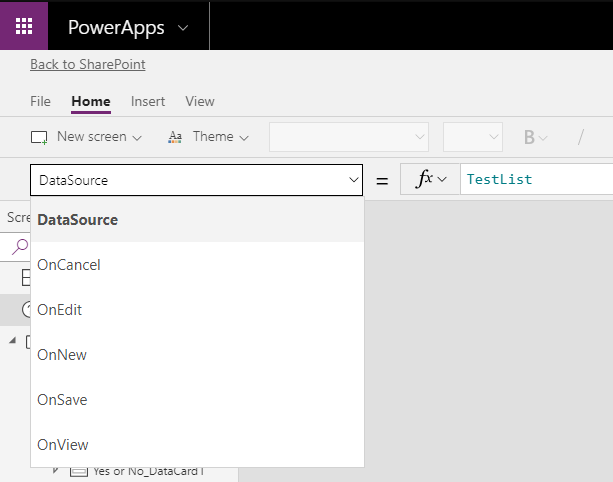613x482 pixels.
Task: Open the File menu
Action: point(40,101)
